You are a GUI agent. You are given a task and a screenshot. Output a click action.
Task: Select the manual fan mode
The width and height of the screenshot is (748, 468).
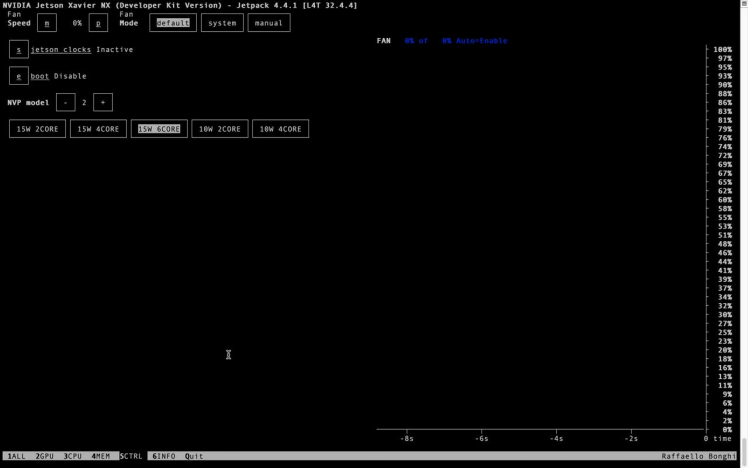(x=269, y=23)
